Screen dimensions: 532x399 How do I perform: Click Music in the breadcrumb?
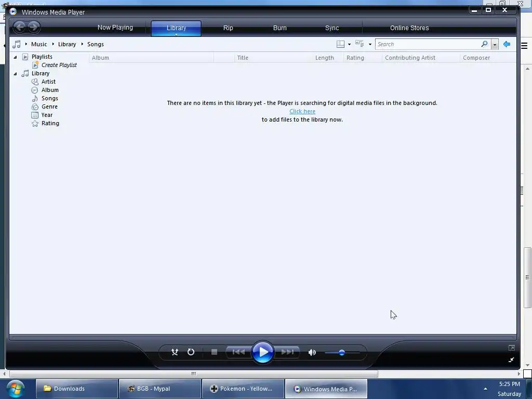pos(39,44)
